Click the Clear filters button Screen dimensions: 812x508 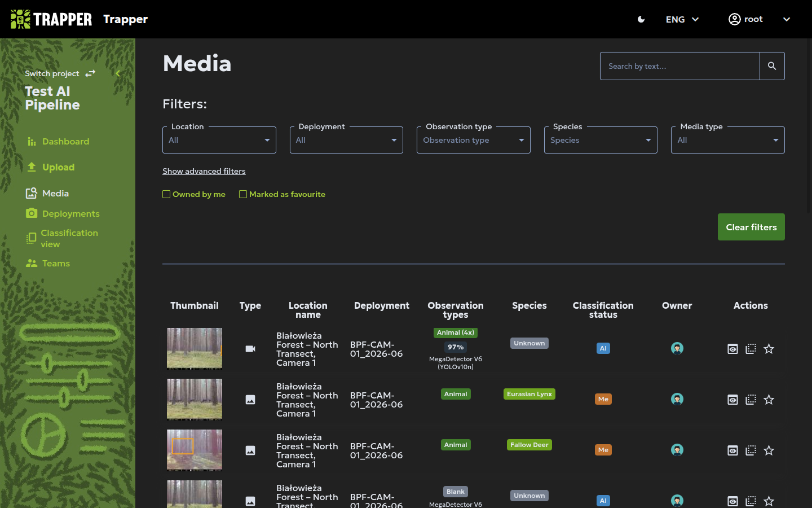click(751, 227)
